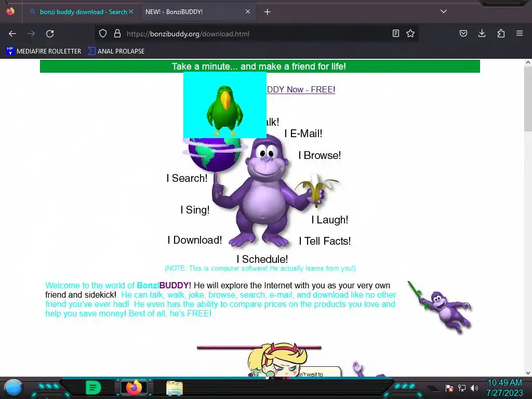Click the Firefox taskbar icon
Viewport: 532px width, 399px height.
coord(134,388)
